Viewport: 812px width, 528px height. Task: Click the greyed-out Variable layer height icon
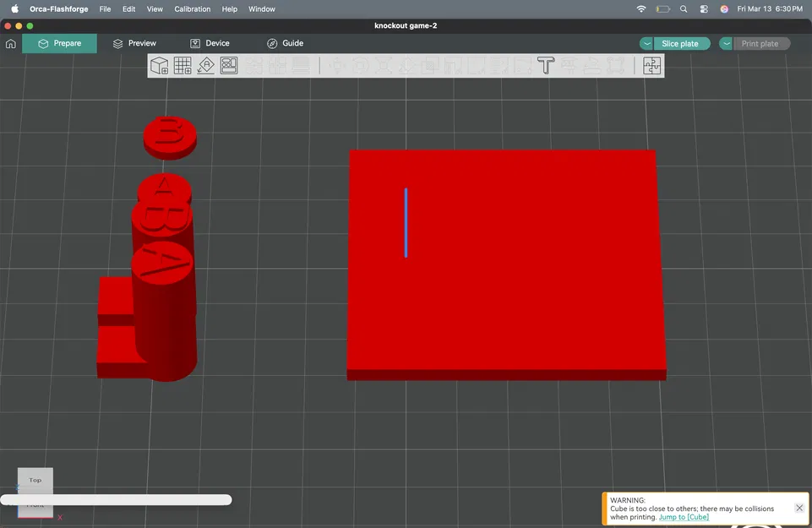click(301, 66)
